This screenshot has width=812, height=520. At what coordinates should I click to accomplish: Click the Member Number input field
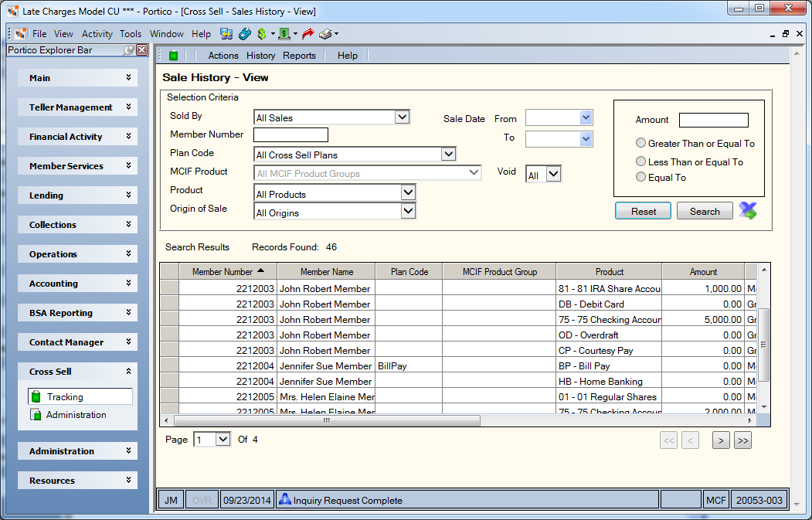point(290,134)
